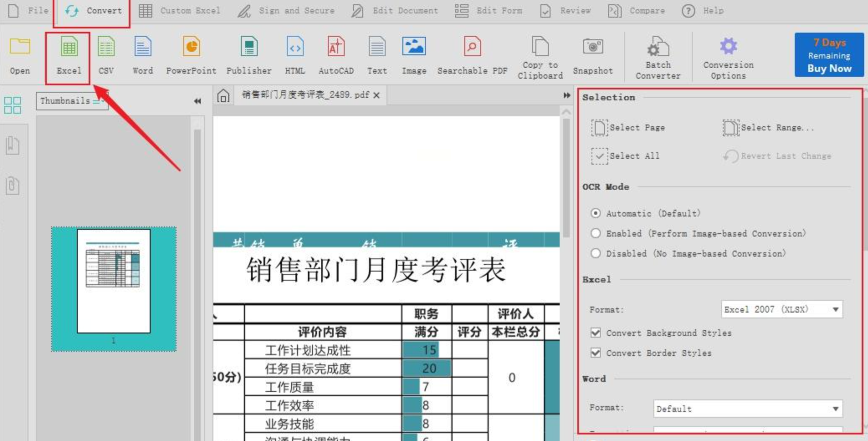
Task: Switch to Edit Document tab
Action: pyautogui.click(x=394, y=11)
